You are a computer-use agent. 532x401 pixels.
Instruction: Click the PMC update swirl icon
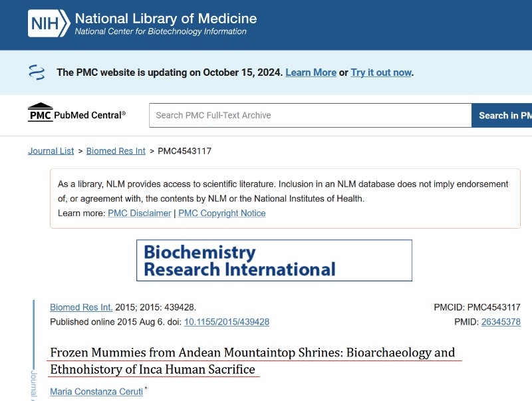[37, 72]
